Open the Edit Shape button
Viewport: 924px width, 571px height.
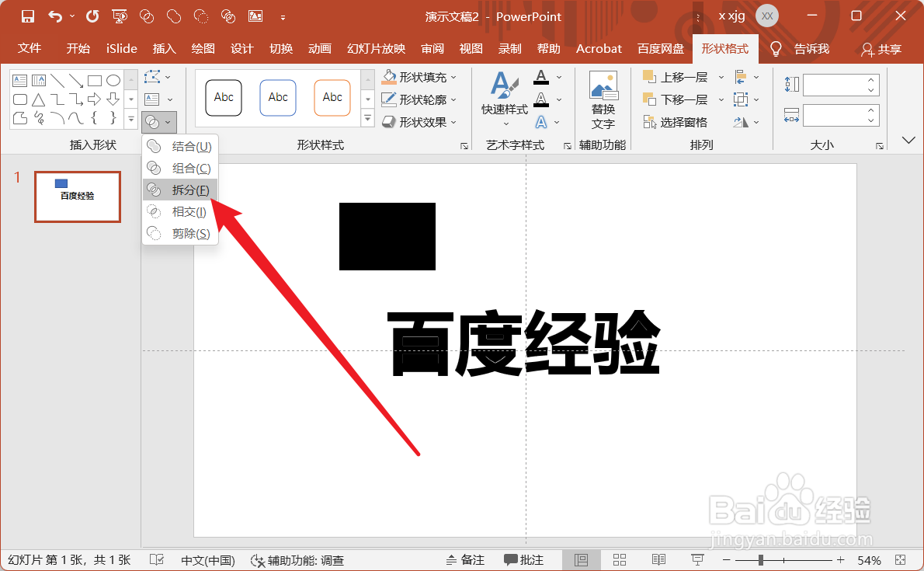click(158, 77)
